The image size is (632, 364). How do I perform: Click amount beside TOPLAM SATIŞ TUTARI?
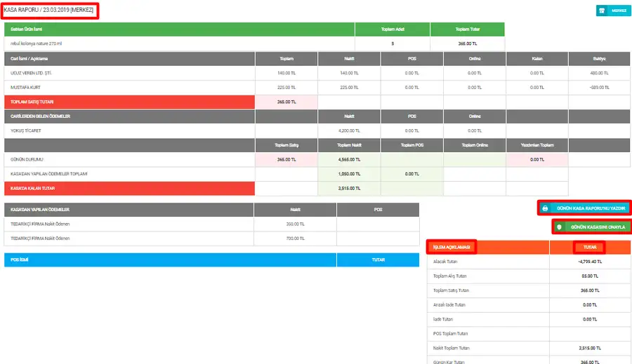click(287, 102)
